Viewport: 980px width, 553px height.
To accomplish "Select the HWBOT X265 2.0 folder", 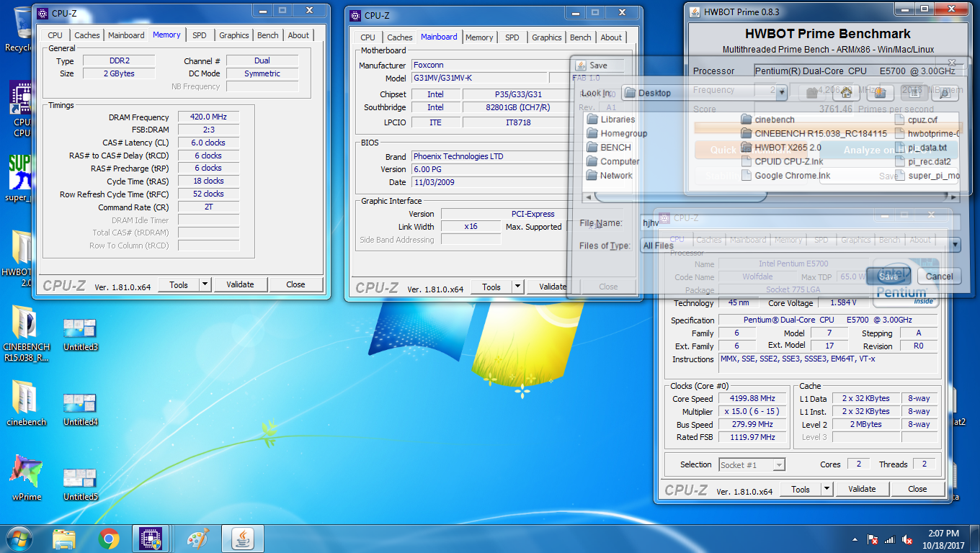I will point(780,147).
